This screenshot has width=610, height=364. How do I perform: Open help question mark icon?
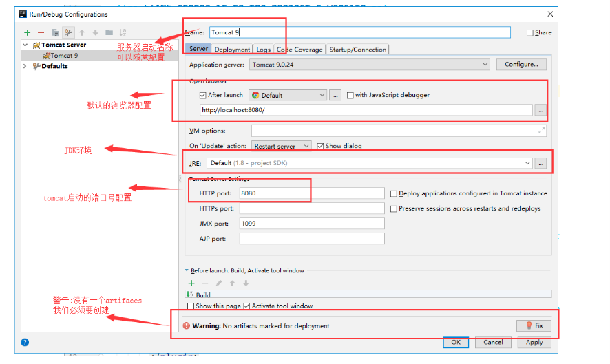tap(25, 342)
